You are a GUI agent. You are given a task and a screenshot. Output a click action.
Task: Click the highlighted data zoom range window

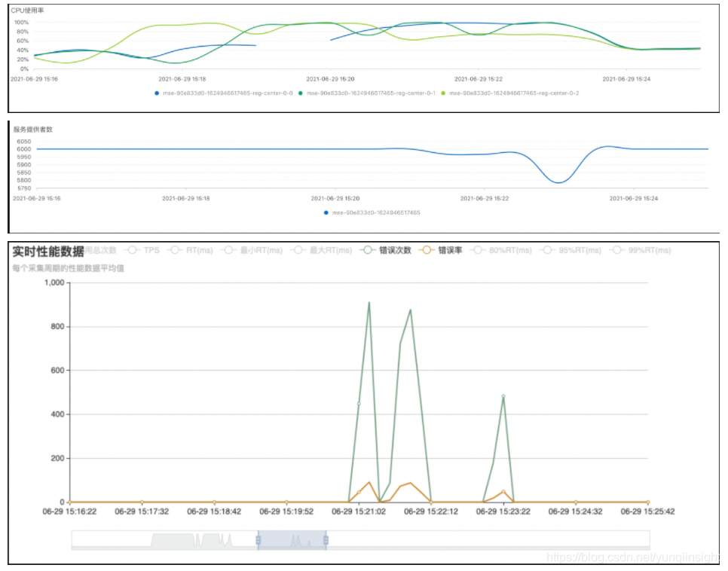coord(292,540)
